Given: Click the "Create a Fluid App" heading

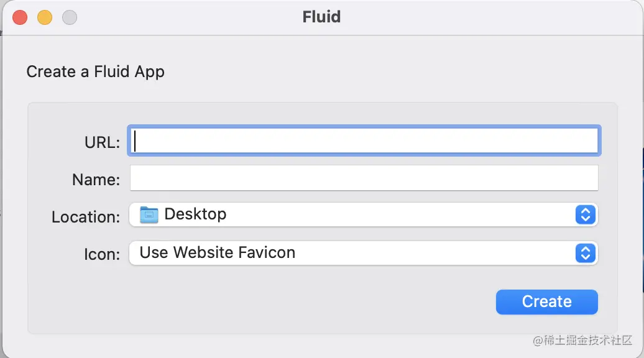Looking at the screenshot, I should click(x=95, y=71).
